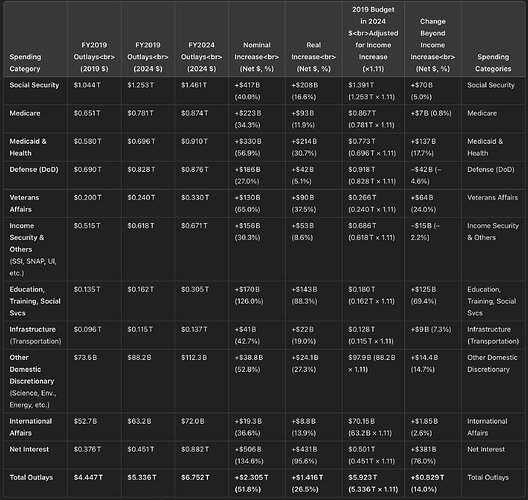Click the $0.096T Infrastructure value
The image size is (528, 500).
(87, 330)
